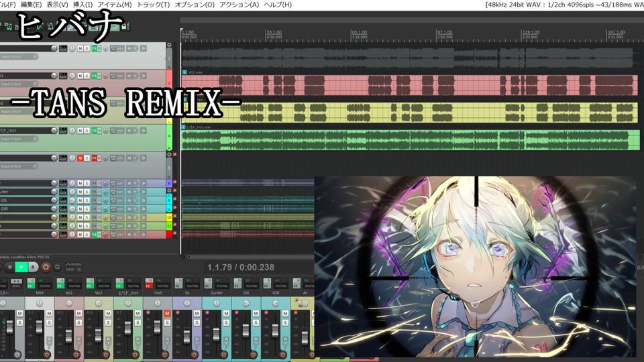Open FX chain of GtR track panel
The width and height of the screenshot is (644, 362).
[x=95, y=209]
